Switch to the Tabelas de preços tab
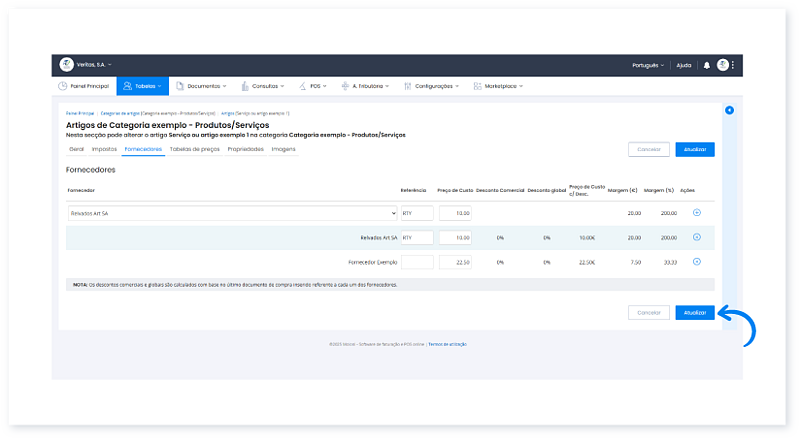 tap(194, 149)
